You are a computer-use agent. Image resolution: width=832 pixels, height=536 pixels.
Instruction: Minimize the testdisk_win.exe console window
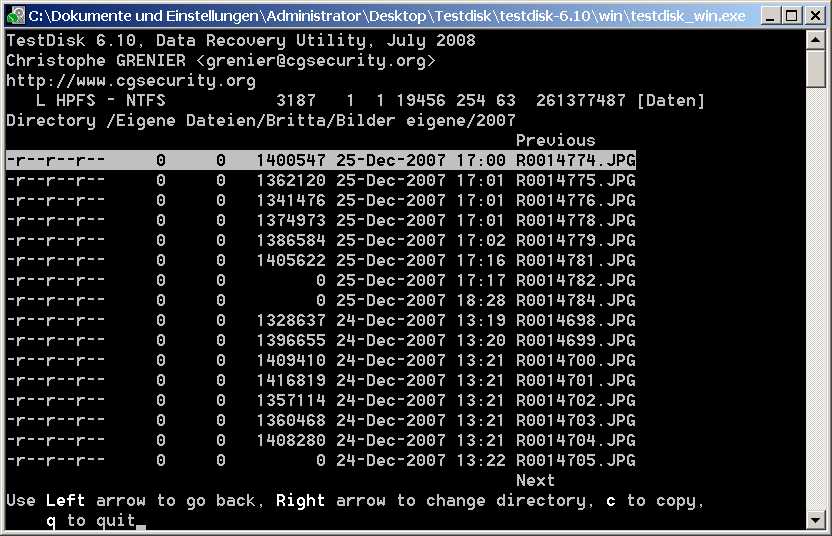point(770,16)
